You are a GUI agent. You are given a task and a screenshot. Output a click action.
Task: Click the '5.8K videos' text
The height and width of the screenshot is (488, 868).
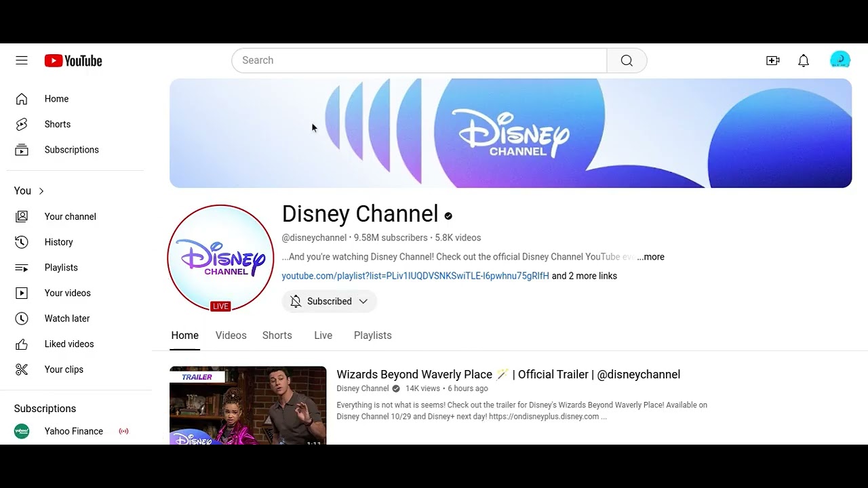pyautogui.click(x=458, y=238)
